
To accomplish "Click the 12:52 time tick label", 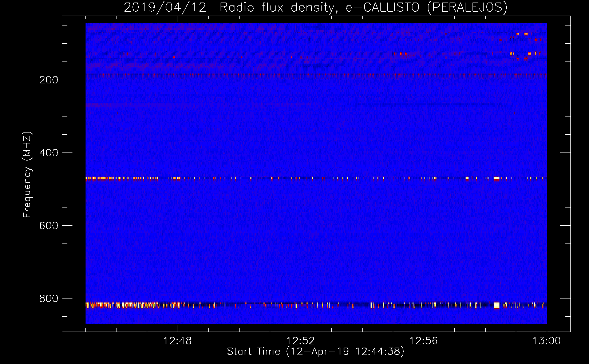I will 301,341.
